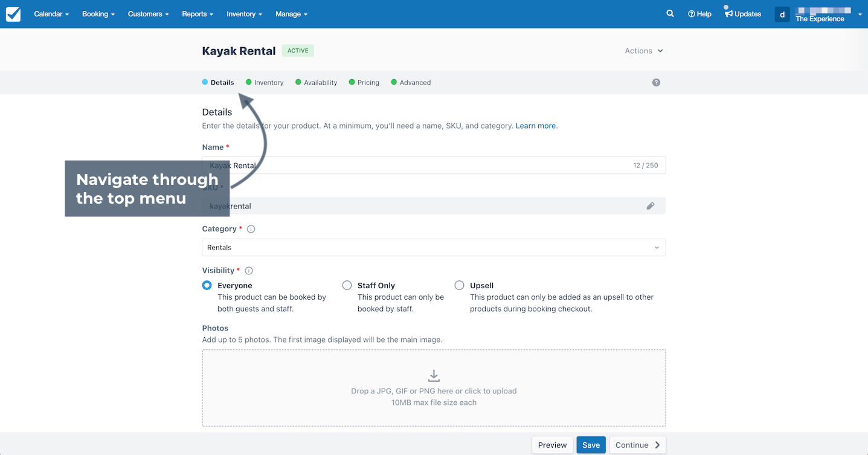Screen dimensions: 868x455
Task: Select the Staff Only visibility option
Action: 347,285
